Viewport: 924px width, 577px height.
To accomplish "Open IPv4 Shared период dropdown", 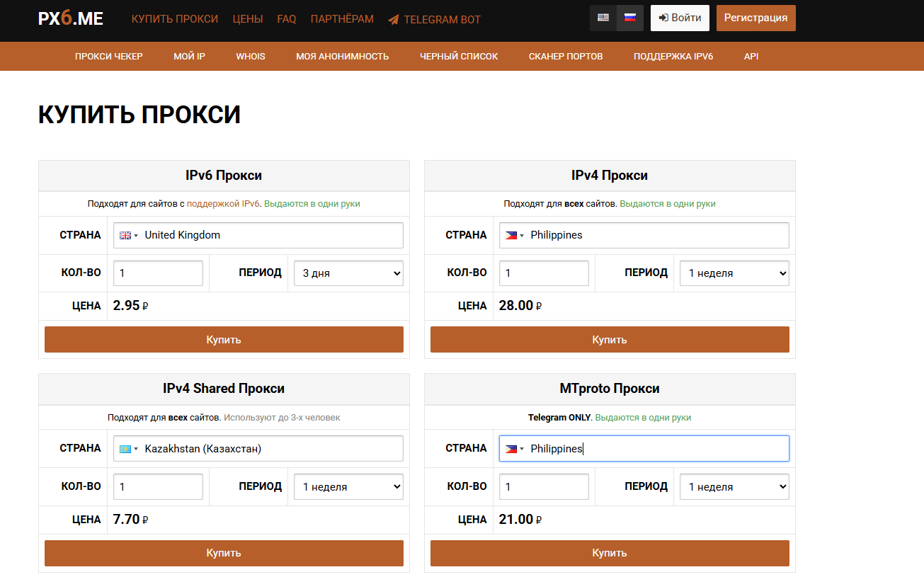I will (348, 487).
